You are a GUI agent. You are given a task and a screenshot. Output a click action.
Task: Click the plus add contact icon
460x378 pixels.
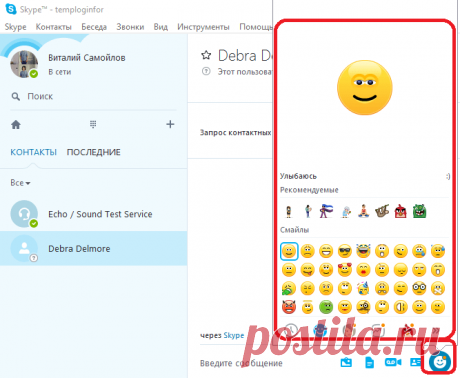(170, 124)
